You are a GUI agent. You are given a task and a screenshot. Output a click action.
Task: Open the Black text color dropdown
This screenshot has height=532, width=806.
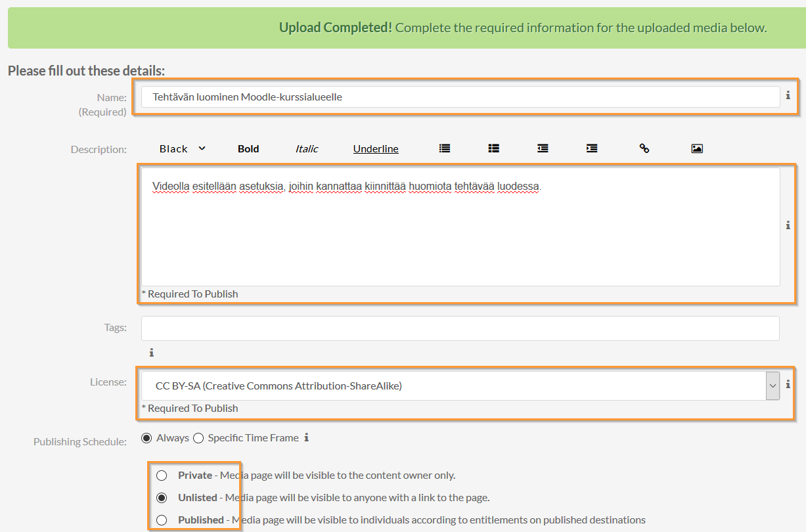[183, 149]
